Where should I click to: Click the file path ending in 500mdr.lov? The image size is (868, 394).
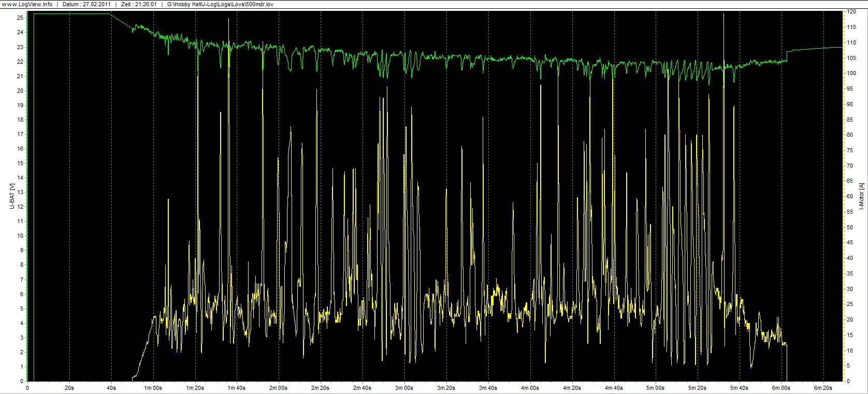click(220, 4)
